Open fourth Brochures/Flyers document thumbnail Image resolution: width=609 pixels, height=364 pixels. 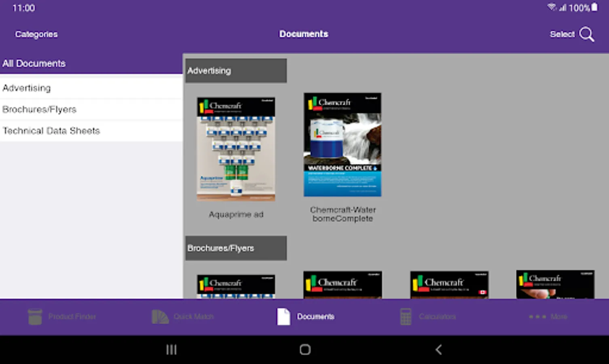555,285
